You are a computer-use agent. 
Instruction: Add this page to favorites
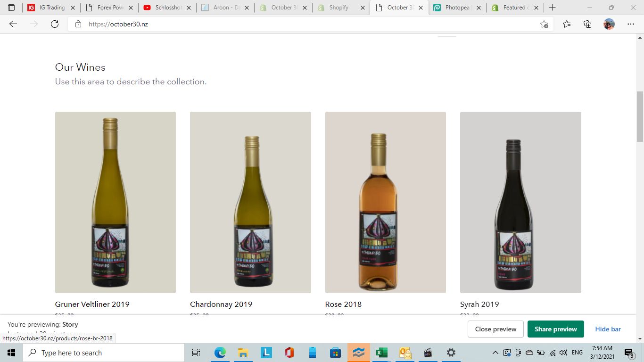pos(544,24)
